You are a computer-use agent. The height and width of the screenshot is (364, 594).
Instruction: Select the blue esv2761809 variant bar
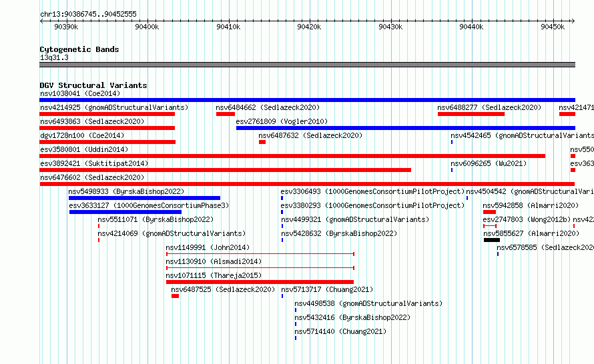coord(405,128)
